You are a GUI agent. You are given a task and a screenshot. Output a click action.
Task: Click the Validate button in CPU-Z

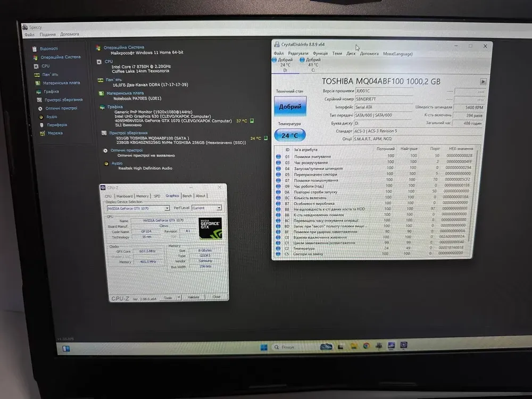[194, 297]
